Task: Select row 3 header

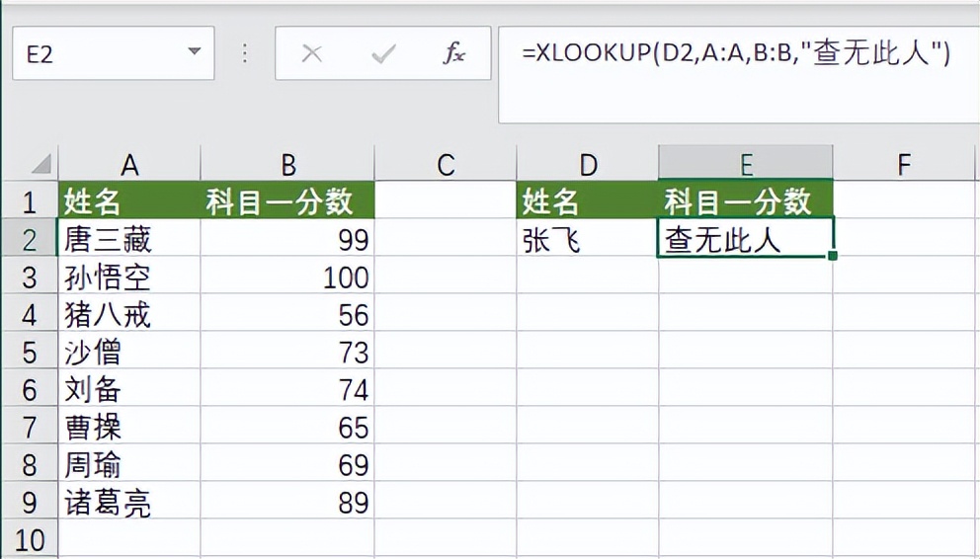Action: pyautogui.click(x=30, y=276)
